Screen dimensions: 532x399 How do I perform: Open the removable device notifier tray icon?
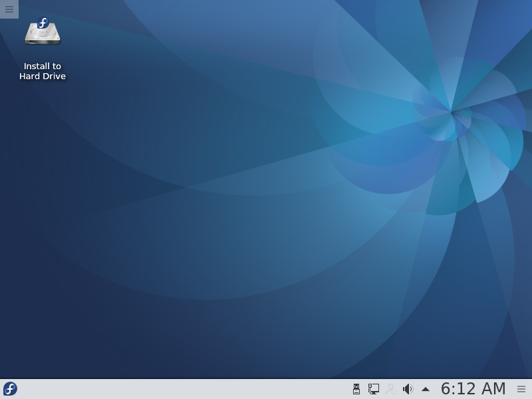click(356, 389)
